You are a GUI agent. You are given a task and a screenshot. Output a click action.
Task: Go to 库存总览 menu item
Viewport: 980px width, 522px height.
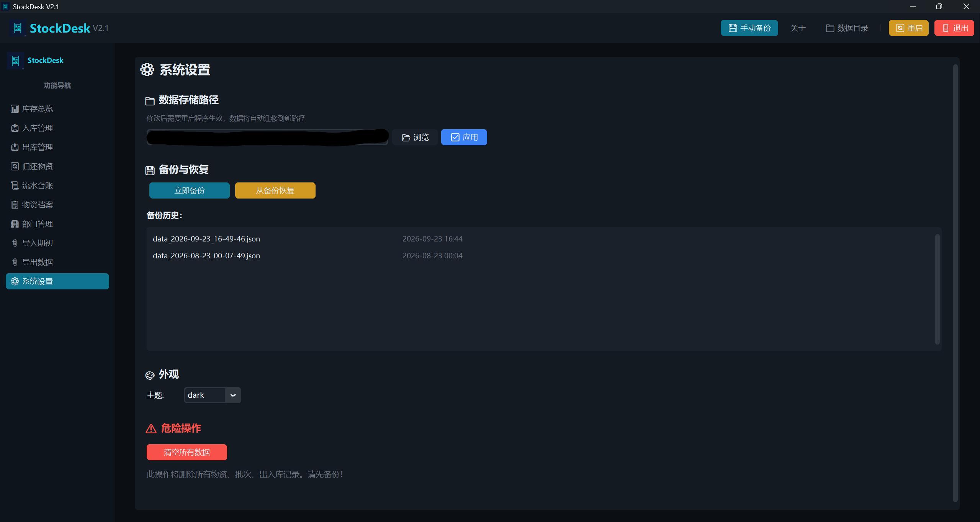click(57, 109)
